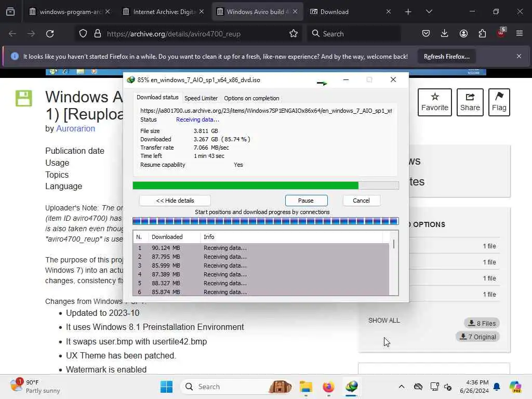Open a new browser tab
Image resolution: width=532 pixels, height=399 pixels.
coord(408,12)
